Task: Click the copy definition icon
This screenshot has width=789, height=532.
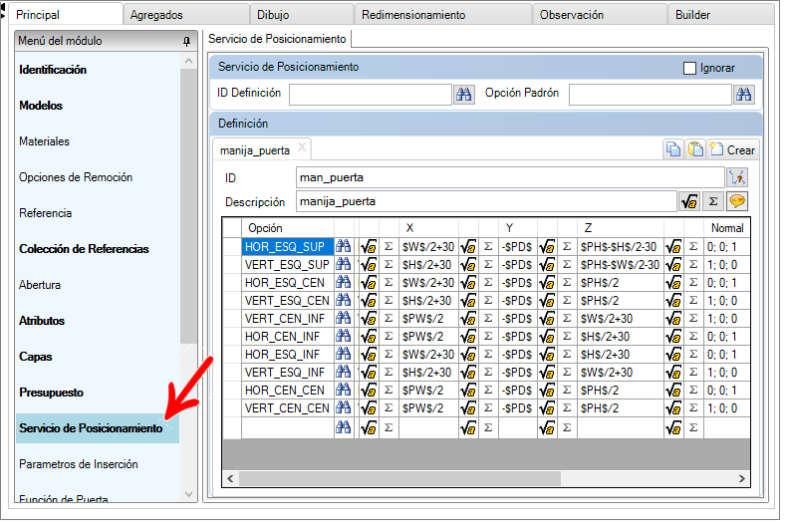Action: point(672,149)
